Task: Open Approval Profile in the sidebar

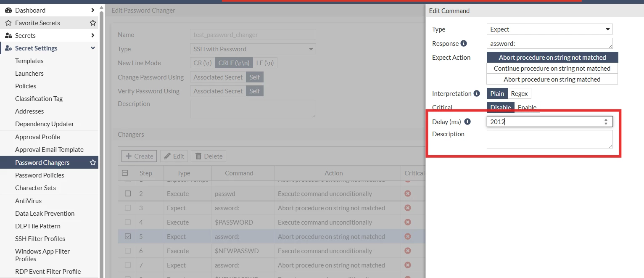Action: (x=37, y=137)
